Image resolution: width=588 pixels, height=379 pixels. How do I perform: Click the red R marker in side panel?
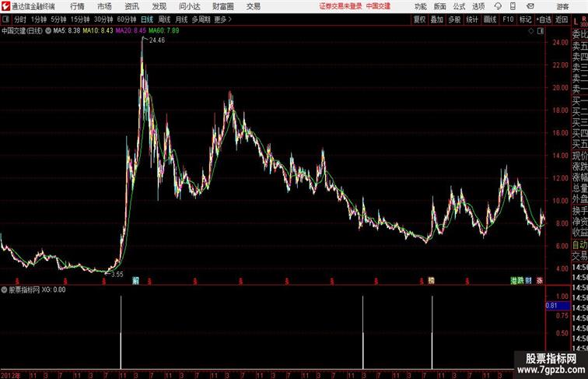584,19
